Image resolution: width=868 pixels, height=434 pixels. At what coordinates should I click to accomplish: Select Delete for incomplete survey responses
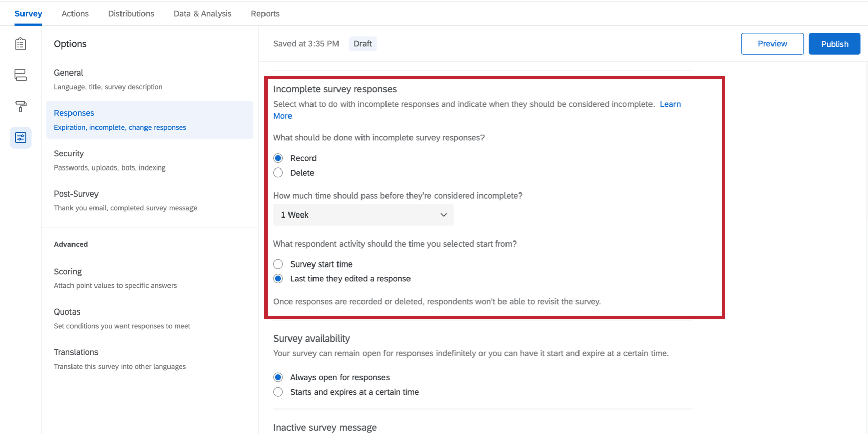point(278,173)
